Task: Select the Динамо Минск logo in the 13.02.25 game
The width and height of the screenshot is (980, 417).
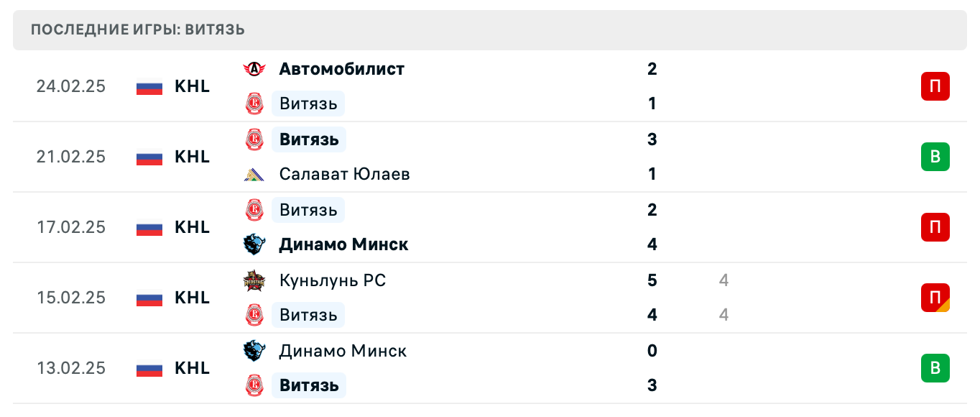Action: [253, 351]
